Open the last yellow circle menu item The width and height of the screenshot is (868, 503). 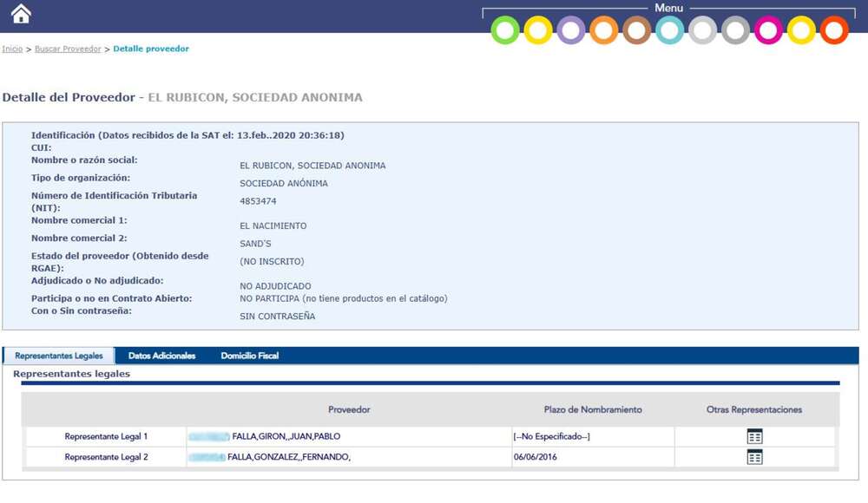(801, 29)
